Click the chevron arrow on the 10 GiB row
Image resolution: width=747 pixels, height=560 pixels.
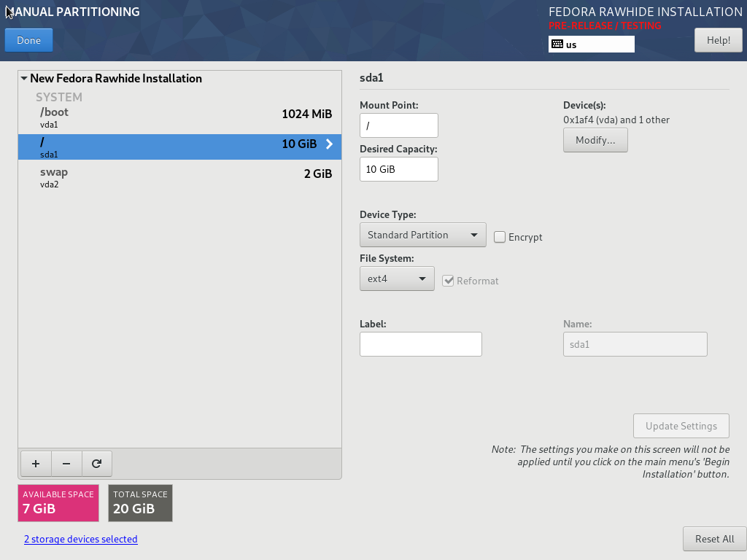pos(329,144)
